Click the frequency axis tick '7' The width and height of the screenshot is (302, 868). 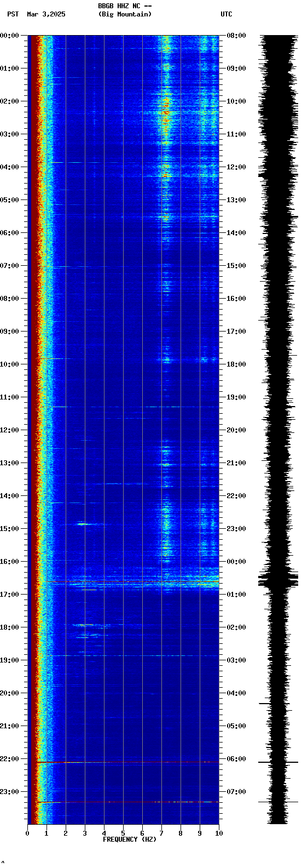[x=161, y=833]
